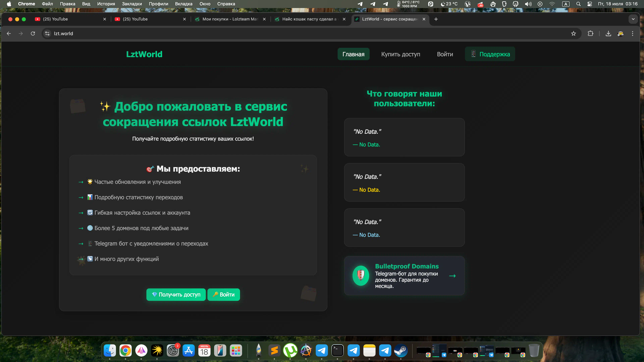Viewport: 644px width, 362px height.
Task: Open the Вид menu
Action: click(86, 4)
